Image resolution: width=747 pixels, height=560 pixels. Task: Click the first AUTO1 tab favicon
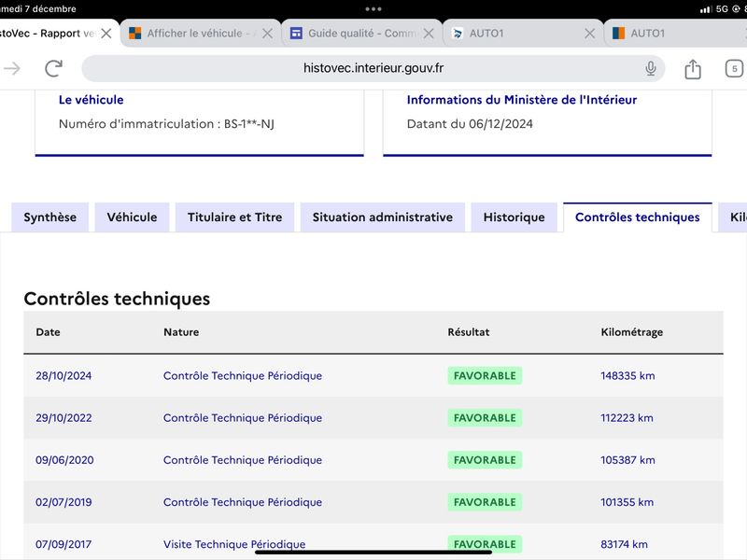[457, 34]
